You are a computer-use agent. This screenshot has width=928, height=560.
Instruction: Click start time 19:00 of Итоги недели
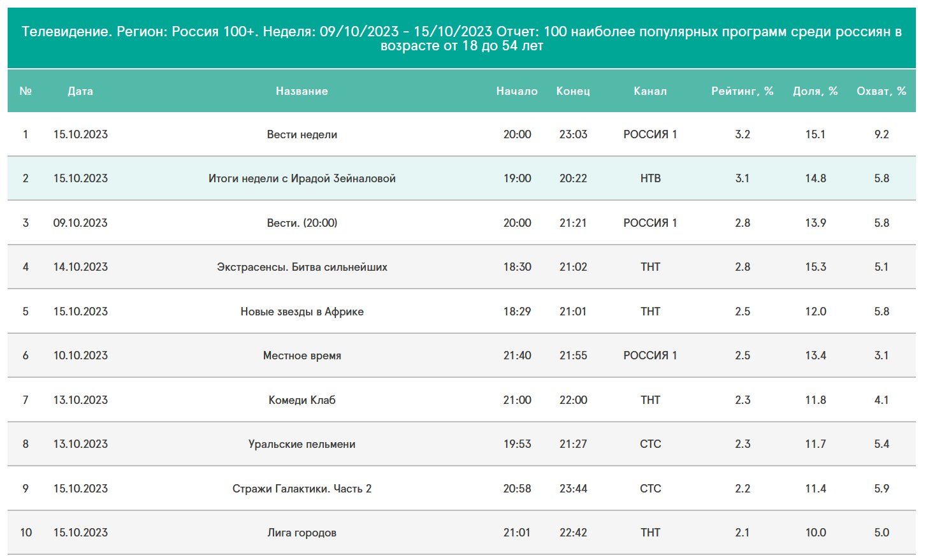[517, 178]
